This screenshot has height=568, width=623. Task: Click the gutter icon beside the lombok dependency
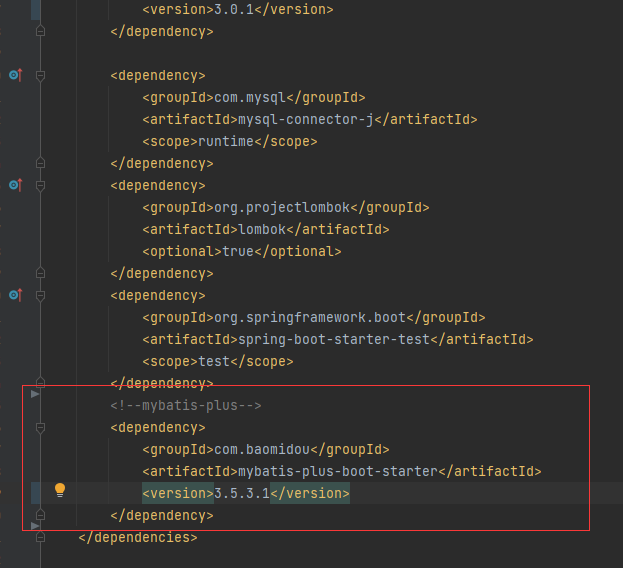15,185
